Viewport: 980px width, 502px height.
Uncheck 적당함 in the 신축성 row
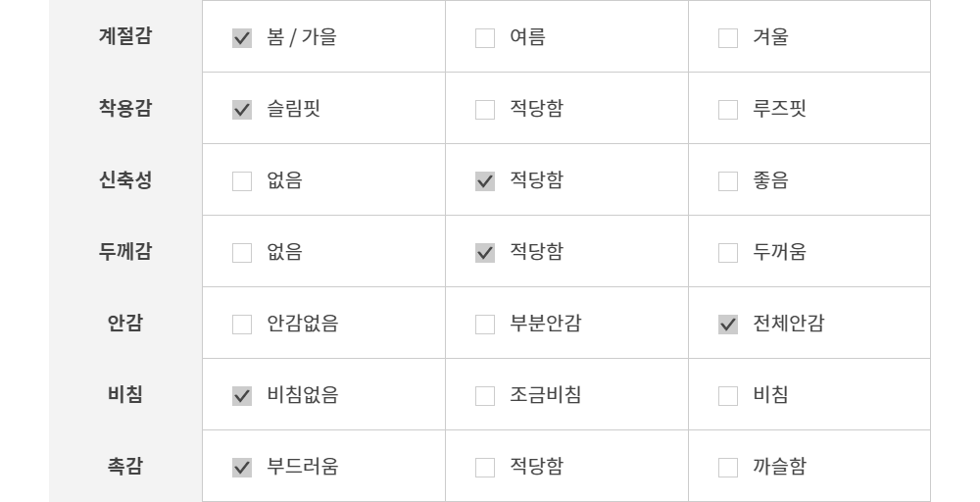pyautogui.click(x=485, y=181)
